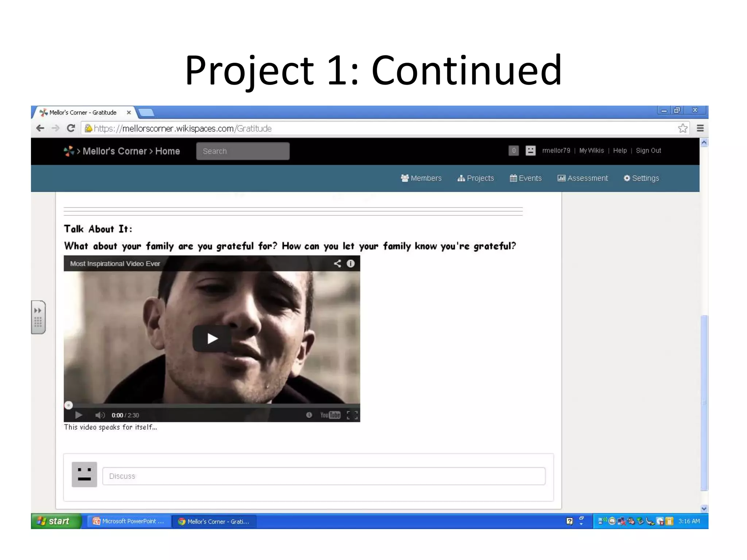Click the Watch Later clock icon
Viewport: 747px width, 560px height.
309,415
